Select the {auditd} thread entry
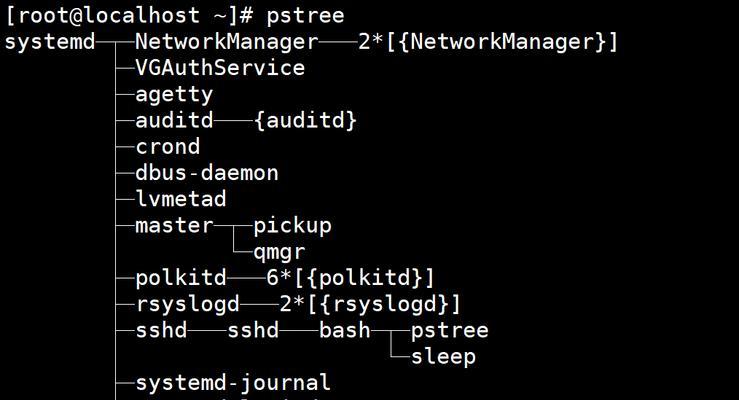The image size is (739, 400). click(x=305, y=121)
